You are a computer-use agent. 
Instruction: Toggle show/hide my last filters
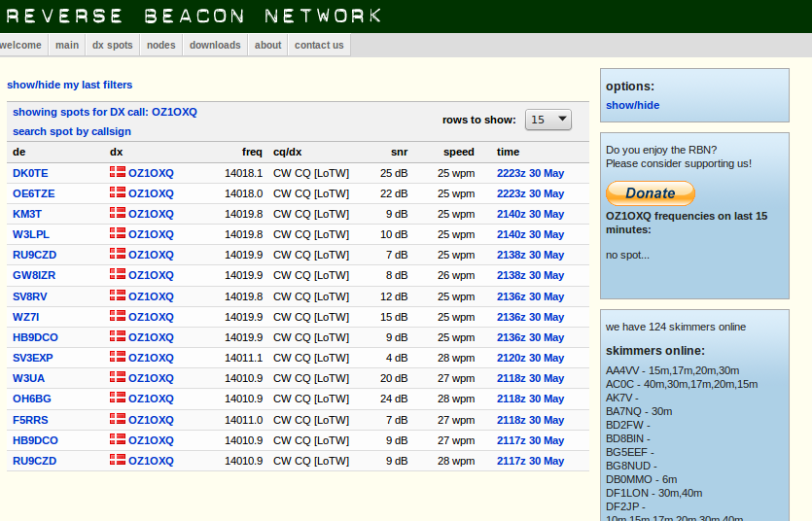[69, 85]
